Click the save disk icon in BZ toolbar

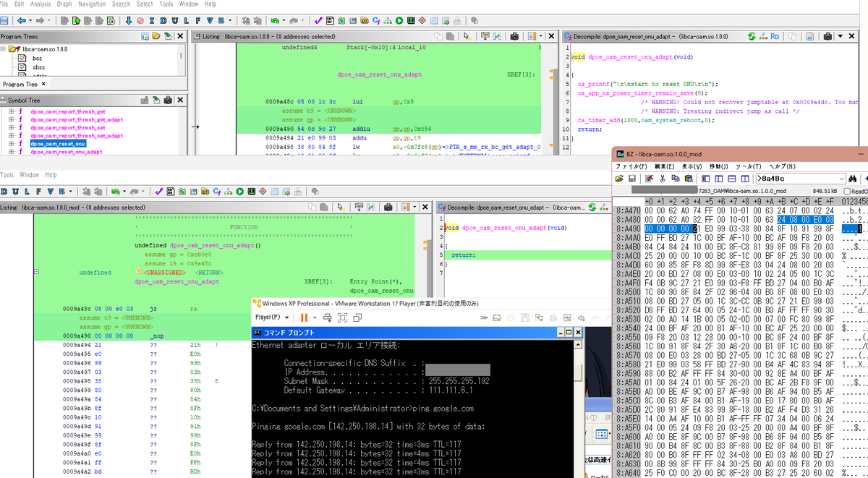[x=631, y=178]
